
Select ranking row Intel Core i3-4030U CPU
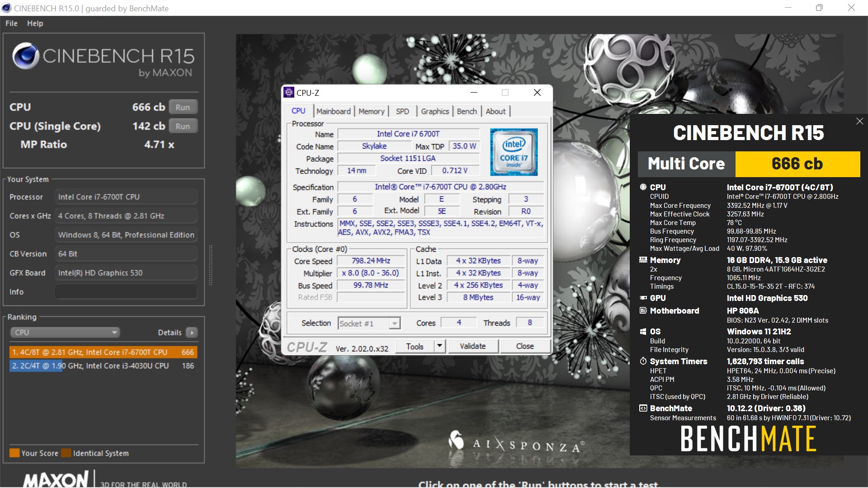tap(103, 366)
